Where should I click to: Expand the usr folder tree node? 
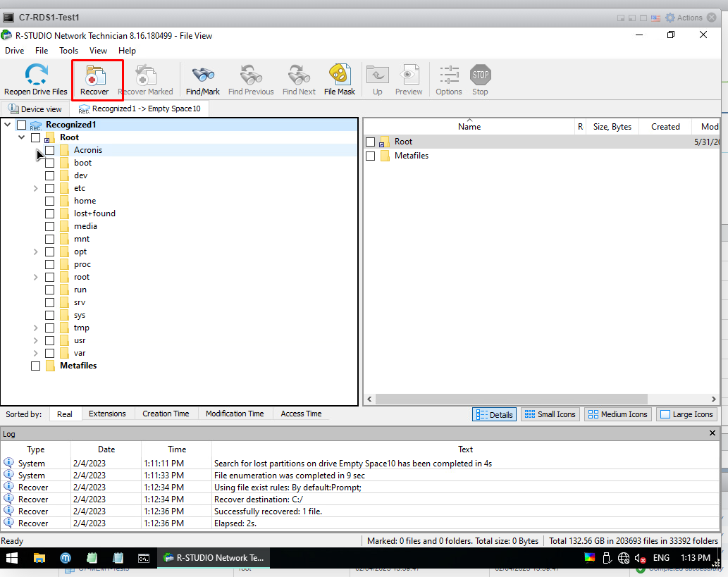click(x=36, y=340)
